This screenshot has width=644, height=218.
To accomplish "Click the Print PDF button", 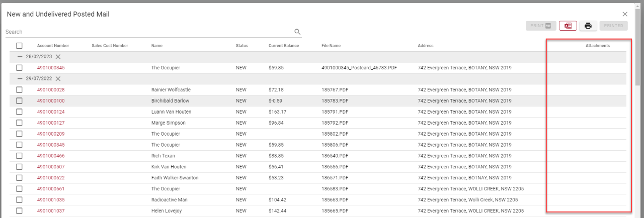I will (x=541, y=26).
